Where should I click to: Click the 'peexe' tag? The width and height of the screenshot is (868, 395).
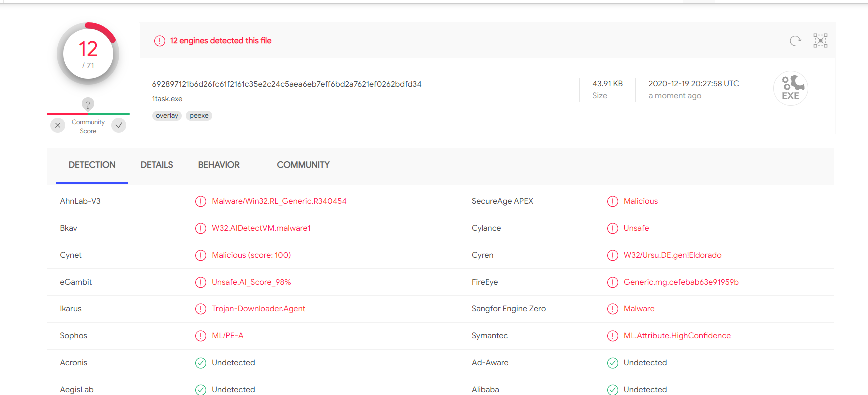(x=199, y=116)
